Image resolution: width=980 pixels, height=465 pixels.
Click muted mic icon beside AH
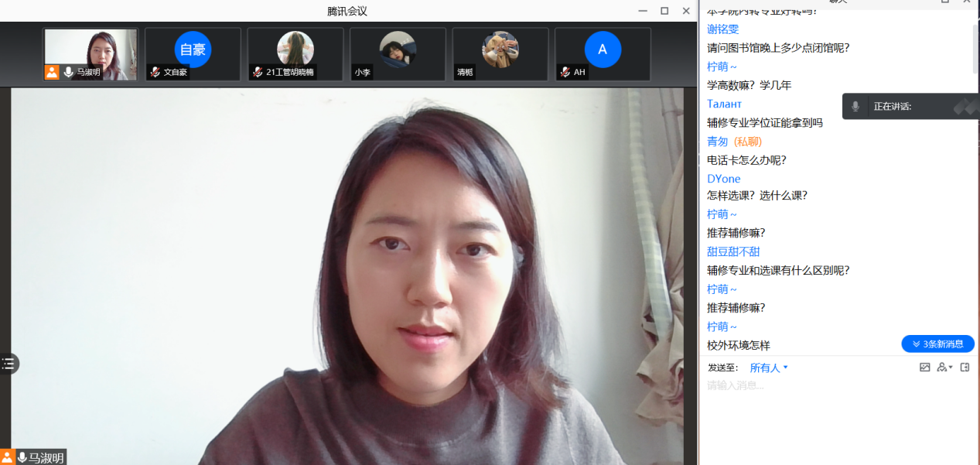tap(565, 72)
